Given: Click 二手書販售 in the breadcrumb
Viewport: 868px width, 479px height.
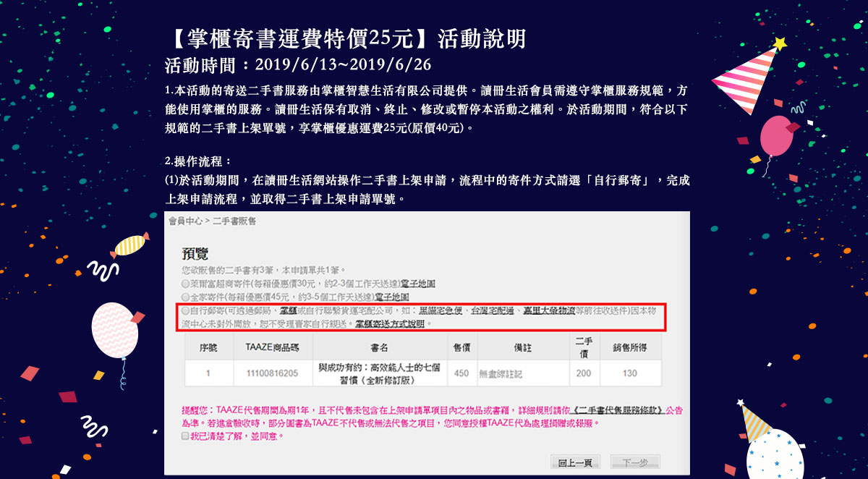Looking at the screenshot, I should [234, 220].
